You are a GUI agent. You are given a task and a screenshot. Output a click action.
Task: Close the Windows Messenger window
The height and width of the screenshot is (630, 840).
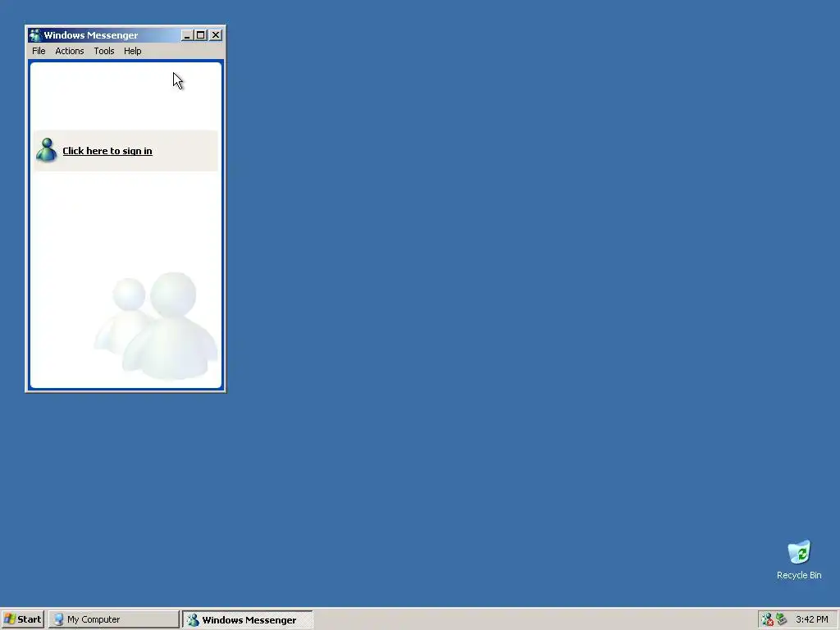216,35
